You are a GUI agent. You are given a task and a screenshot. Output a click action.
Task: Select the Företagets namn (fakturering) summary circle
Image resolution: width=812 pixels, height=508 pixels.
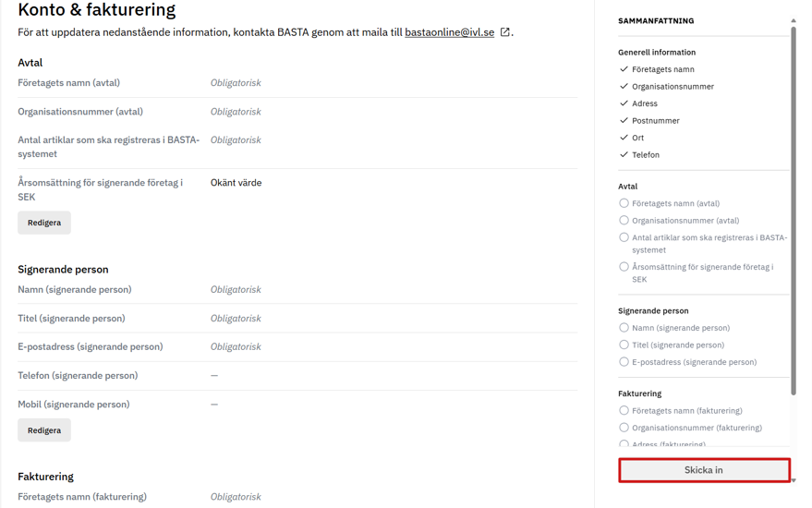tap(624, 411)
